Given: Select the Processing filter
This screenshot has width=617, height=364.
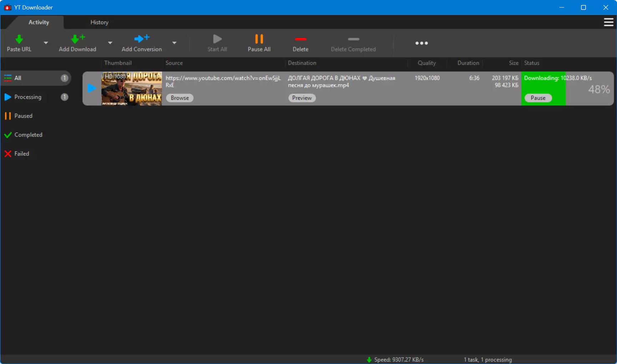Looking at the screenshot, I should pyautogui.click(x=36, y=97).
